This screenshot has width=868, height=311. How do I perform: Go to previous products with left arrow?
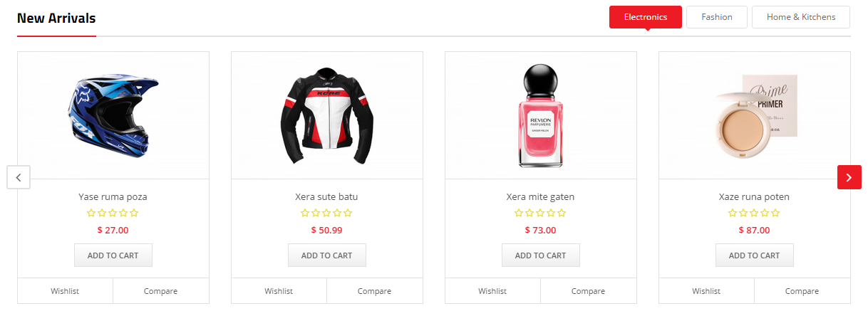point(19,177)
